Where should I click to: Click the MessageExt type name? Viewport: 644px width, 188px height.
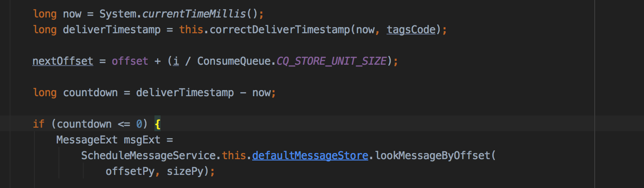point(87,140)
